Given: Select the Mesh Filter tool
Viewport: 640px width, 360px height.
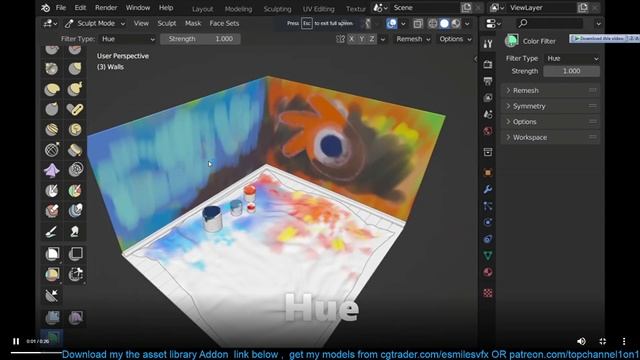Looking at the screenshot, I should (x=52, y=317).
